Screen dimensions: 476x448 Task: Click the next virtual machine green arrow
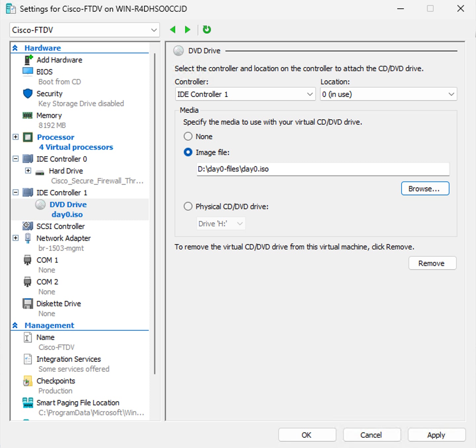[x=187, y=30]
